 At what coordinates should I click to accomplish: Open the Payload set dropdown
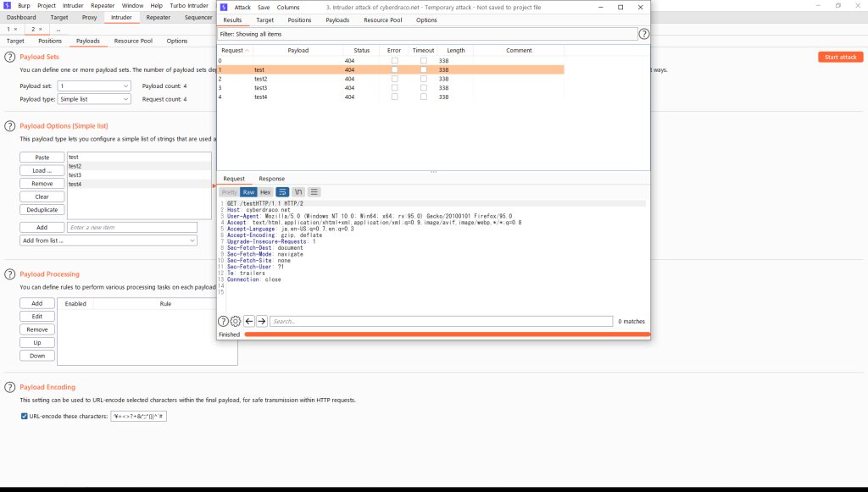click(x=94, y=86)
